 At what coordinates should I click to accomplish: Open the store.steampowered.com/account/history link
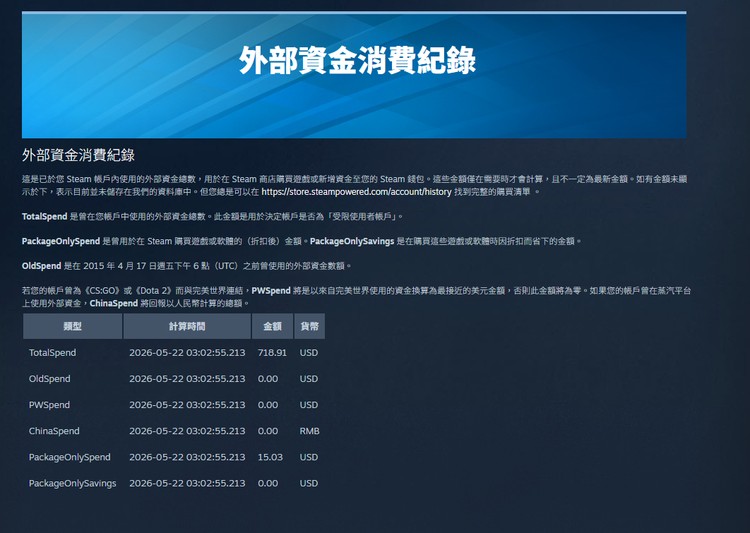(356, 192)
